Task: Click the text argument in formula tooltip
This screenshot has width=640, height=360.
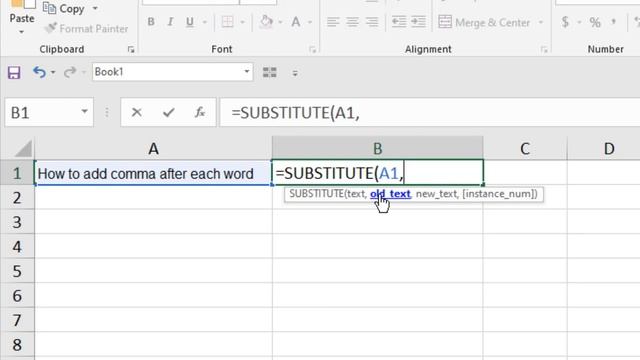Action: coord(355,194)
